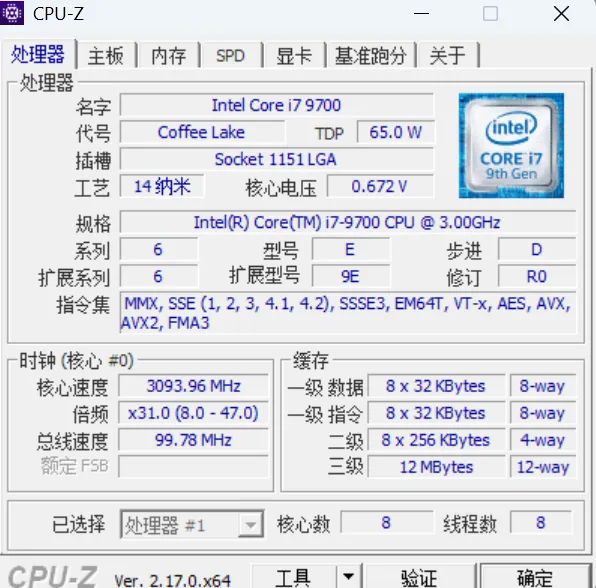Click the 核心速度 value 3093.96 MHz
The width and height of the screenshot is (596, 588).
193,386
